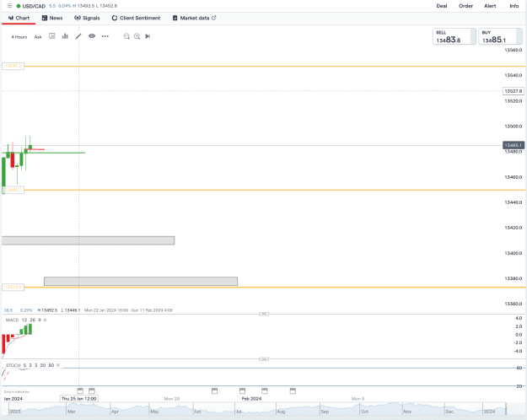Open the hamburger menu beside USD/CAD
The image size is (527, 420).
tap(9, 6)
